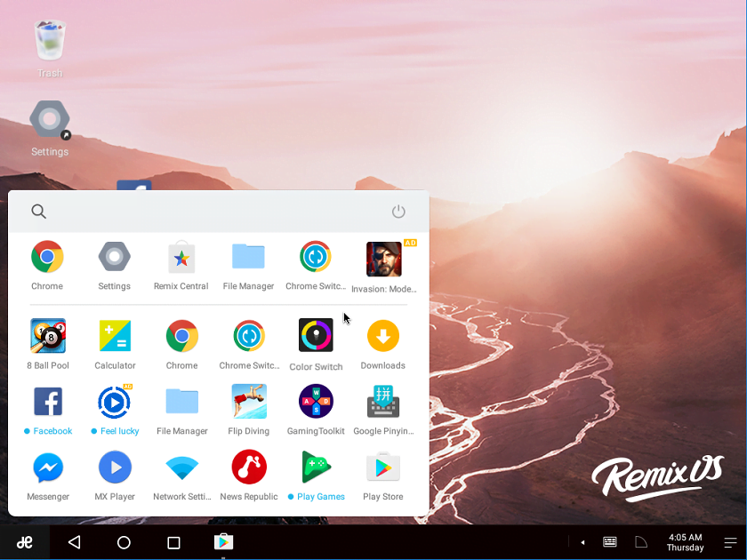Image resolution: width=747 pixels, height=560 pixels.
Task: Open the Play Store
Action: (x=382, y=466)
